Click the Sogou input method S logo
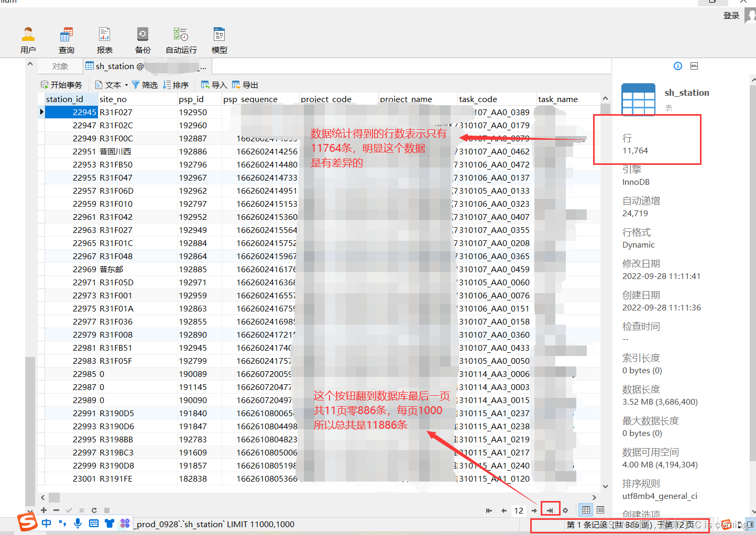Viewport: 756px width, 535px height. 27,522
